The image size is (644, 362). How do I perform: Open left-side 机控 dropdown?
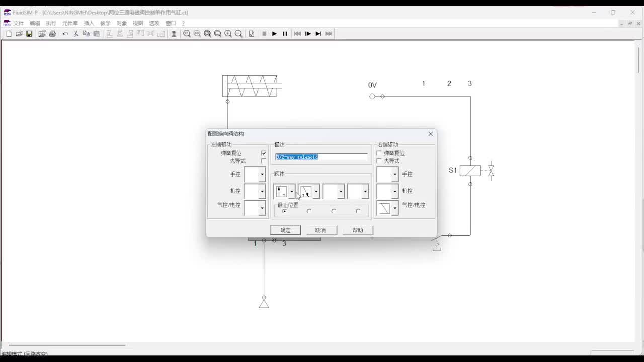262,191
